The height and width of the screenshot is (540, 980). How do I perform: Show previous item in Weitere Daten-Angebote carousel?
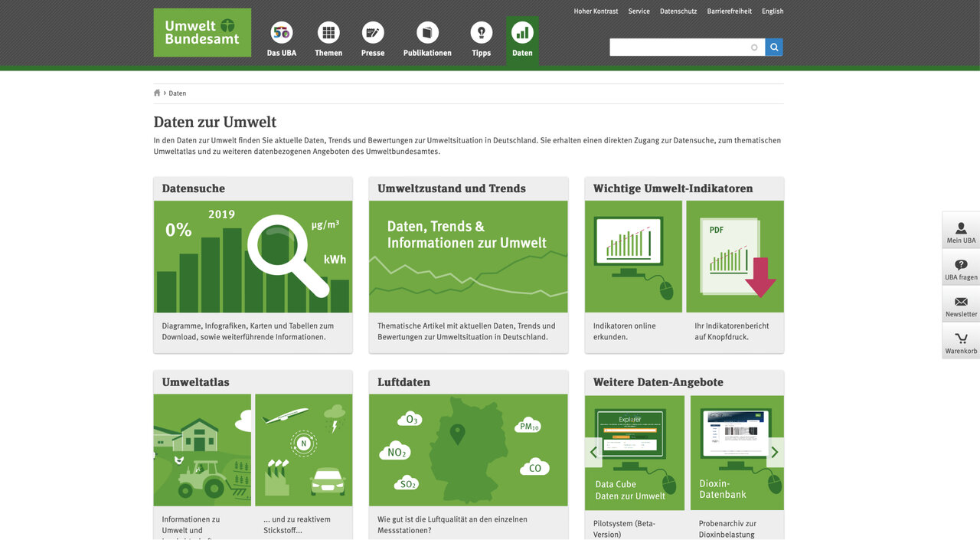(x=593, y=452)
